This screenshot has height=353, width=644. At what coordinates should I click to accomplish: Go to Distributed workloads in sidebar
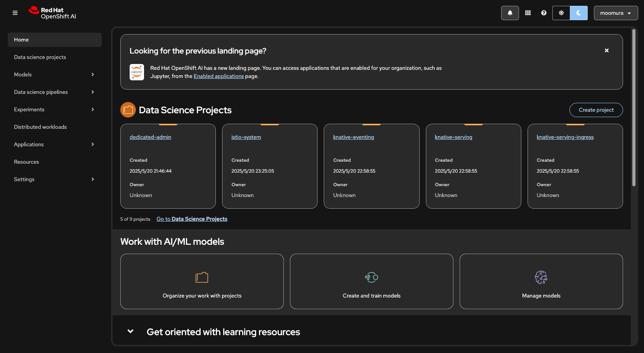coord(40,127)
